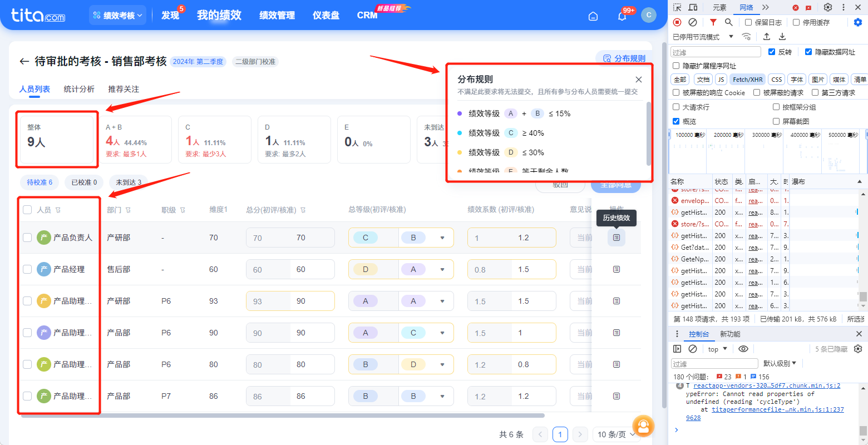Expand grade dropdown in 产品负责人 row

[x=442, y=238]
